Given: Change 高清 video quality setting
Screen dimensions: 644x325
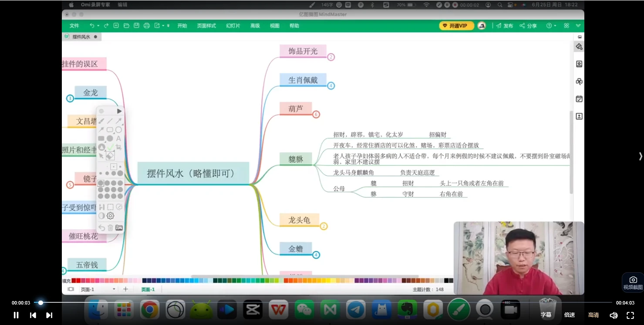Looking at the screenshot, I should point(593,315).
